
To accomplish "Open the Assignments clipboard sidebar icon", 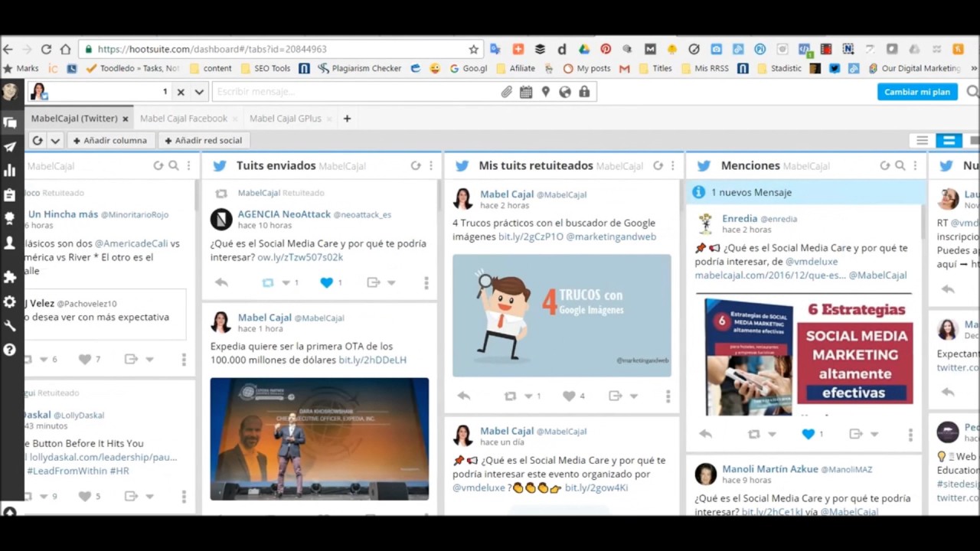I will [9, 195].
